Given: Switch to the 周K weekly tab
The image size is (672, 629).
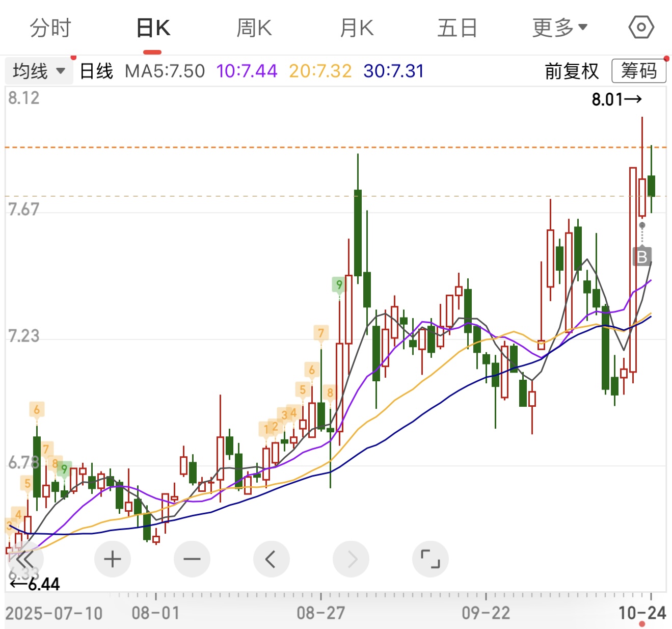Looking at the screenshot, I should click(254, 28).
